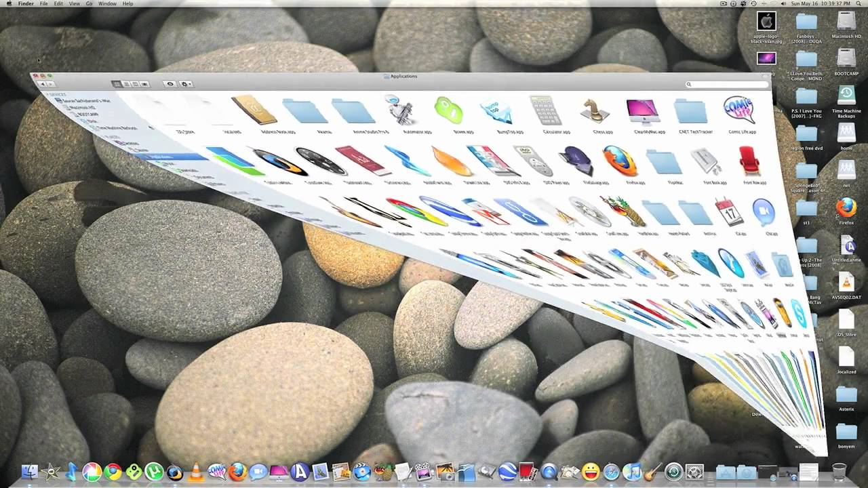Open iTunes from the Dock
The width and height of the screenshot is (868, 488).
[632, 472]
